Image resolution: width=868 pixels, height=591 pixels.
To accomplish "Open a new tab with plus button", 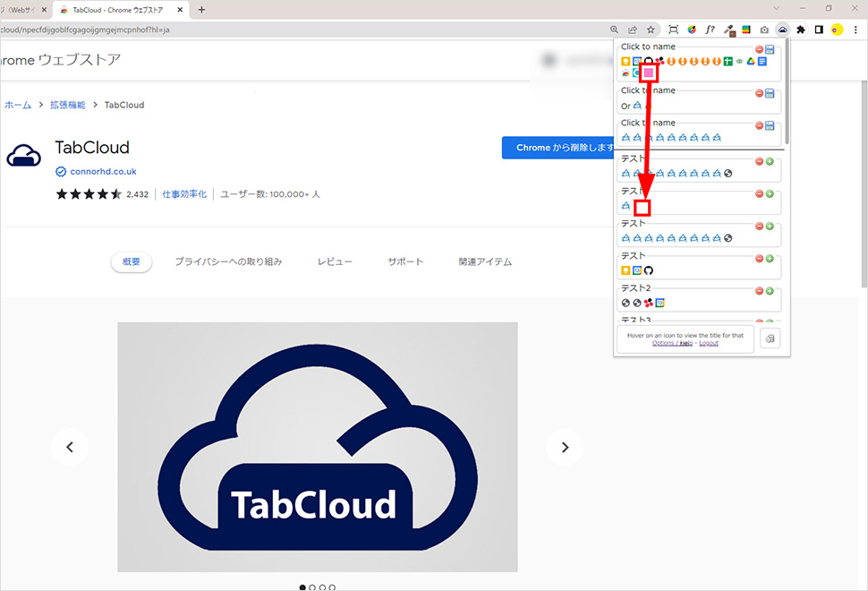I will pos(201,10).
